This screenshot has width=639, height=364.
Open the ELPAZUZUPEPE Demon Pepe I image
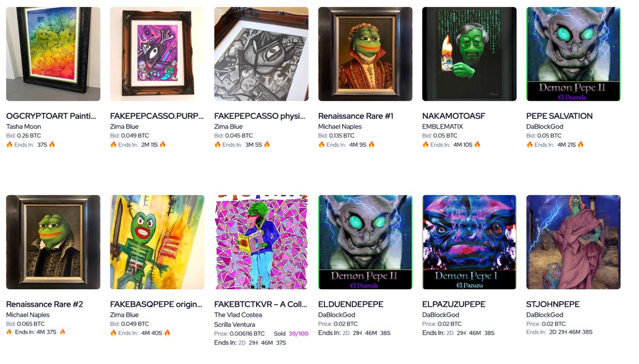469,242
